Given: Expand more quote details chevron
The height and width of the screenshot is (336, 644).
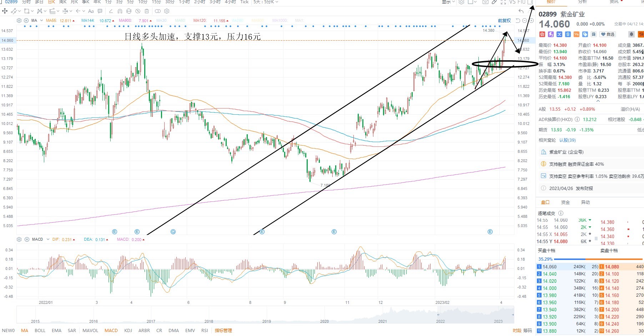Looking at the screenshot, I should tap(598, 101).
